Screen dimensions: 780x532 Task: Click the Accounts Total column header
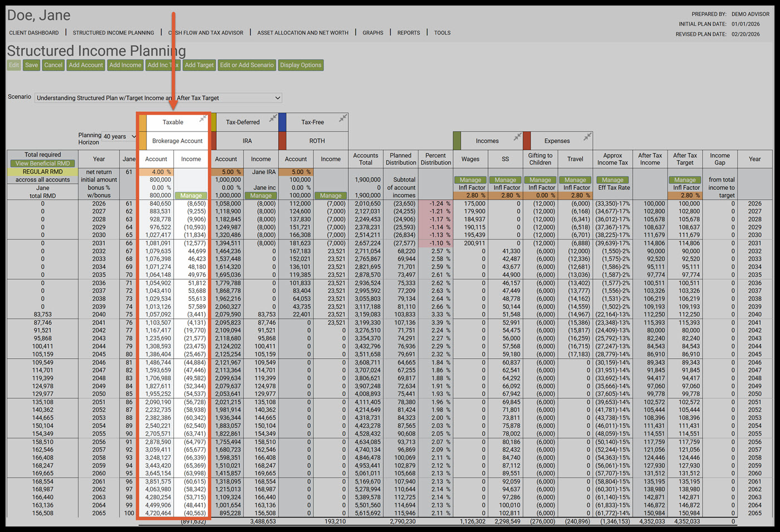coord(365,159)
